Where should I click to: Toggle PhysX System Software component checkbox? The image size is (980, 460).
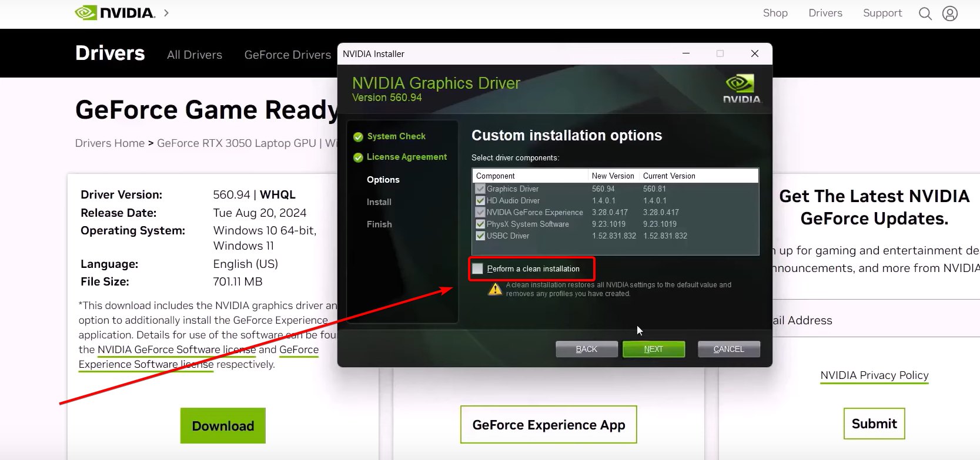pos(480,224)
